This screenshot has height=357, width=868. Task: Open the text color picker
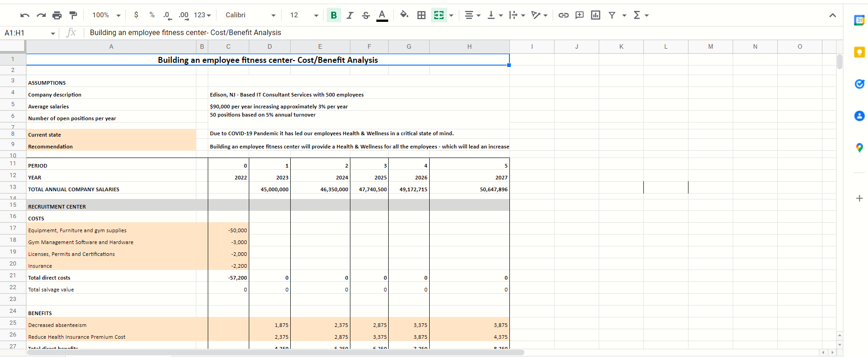pyautogui.click(x=382, y=15)
